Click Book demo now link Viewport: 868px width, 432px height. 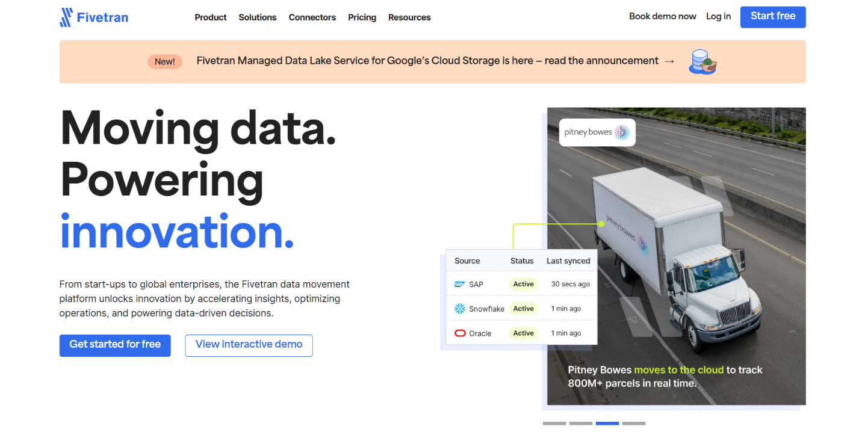click(x=663, y=16)
